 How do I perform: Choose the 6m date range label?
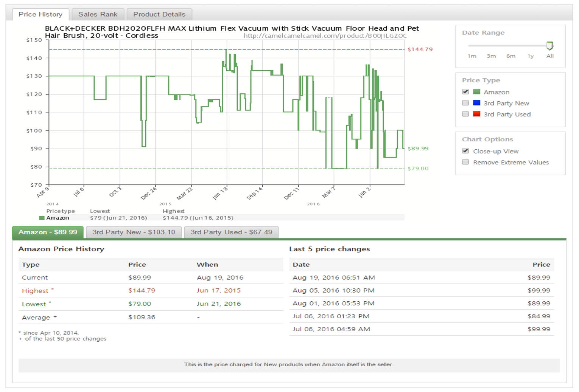point(511,56)
